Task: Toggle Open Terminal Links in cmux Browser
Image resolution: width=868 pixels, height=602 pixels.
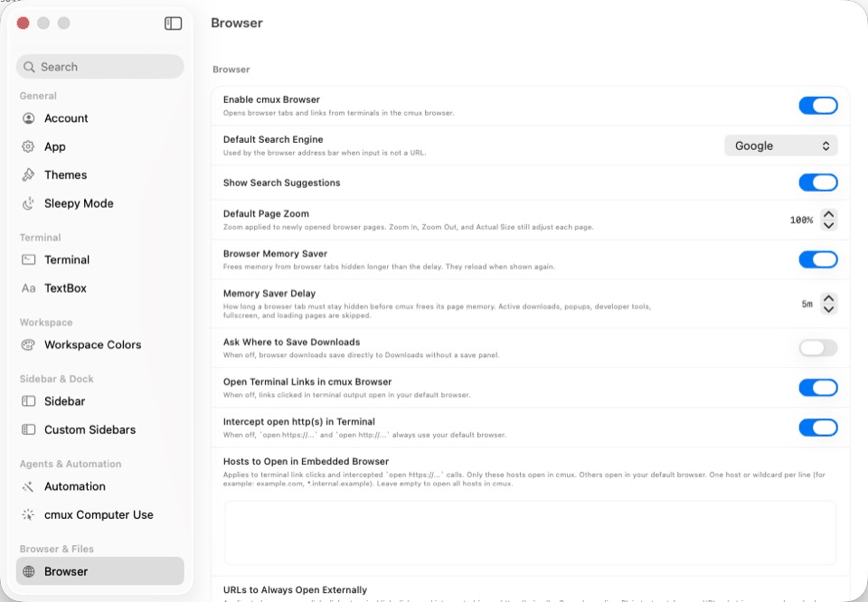Action: (817, 388)
